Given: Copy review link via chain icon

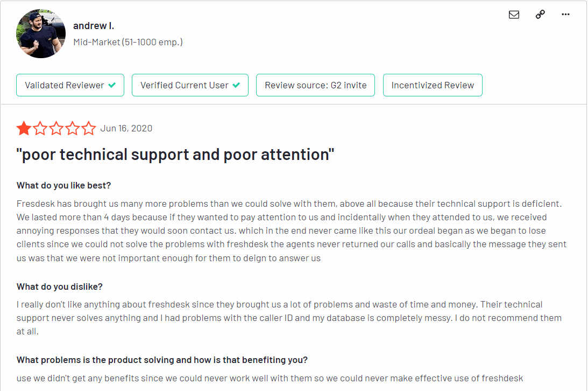Looking at the screenshot, I should pos(540,14).
